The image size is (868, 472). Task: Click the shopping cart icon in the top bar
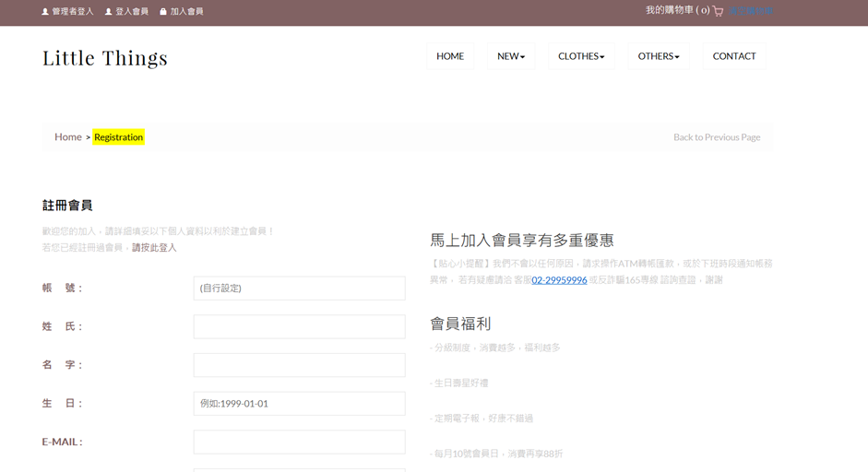pos(718,11)
